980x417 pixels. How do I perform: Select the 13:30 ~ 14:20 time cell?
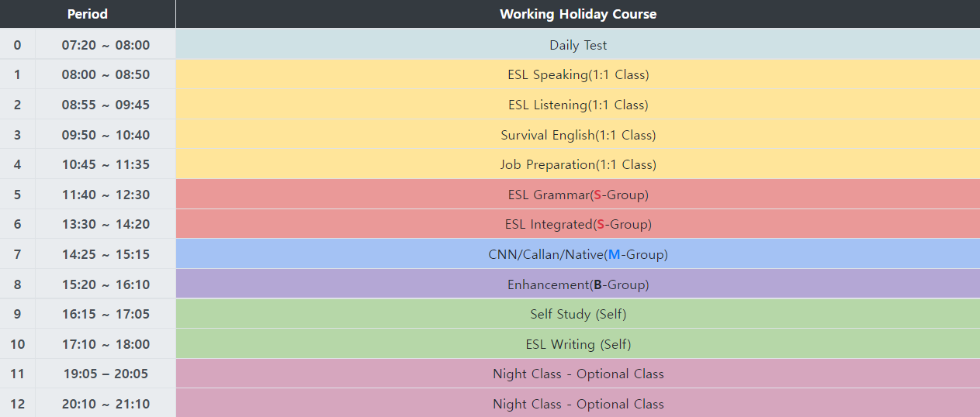coord(106,224)
